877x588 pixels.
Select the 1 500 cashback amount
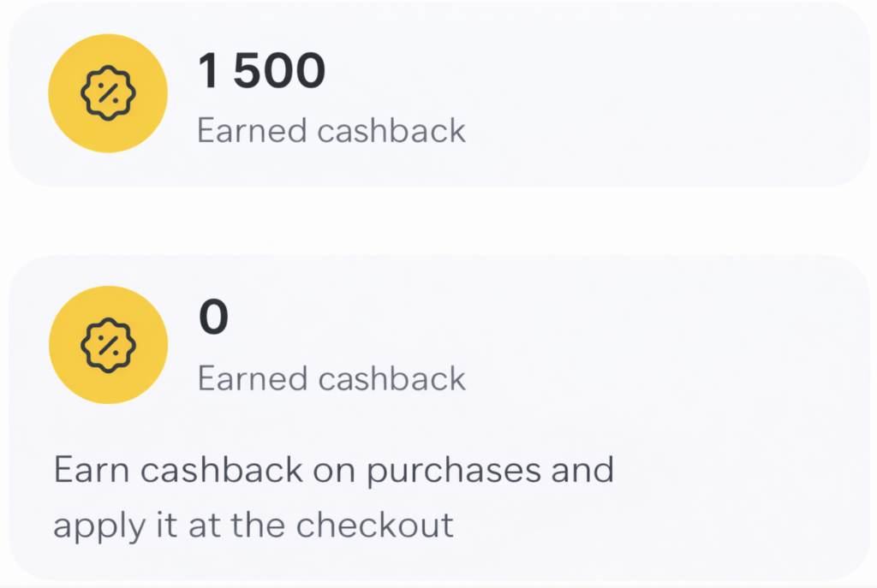point(261,70)
